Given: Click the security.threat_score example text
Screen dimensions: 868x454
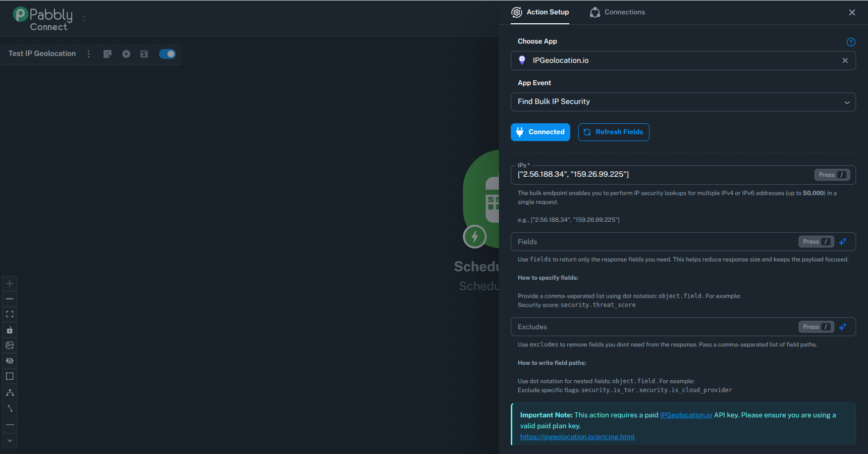Looking at the screenshot, I should [x=598, y=305].
